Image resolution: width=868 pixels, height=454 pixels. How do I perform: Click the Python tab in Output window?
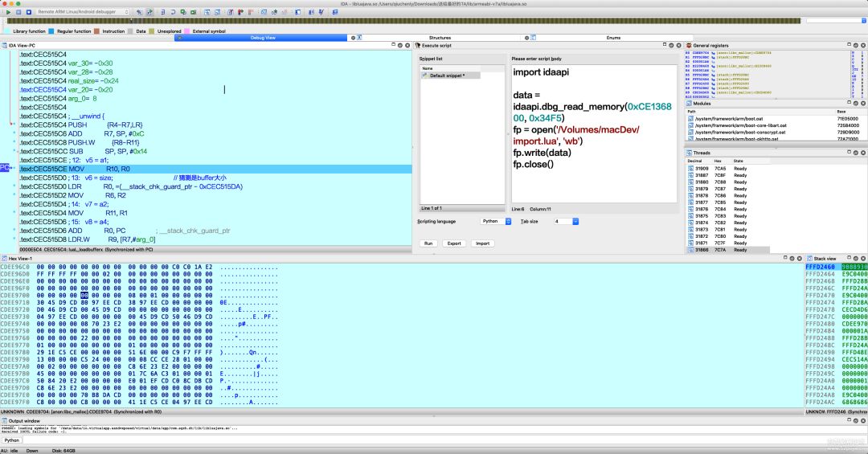click(x=12, y=440)
